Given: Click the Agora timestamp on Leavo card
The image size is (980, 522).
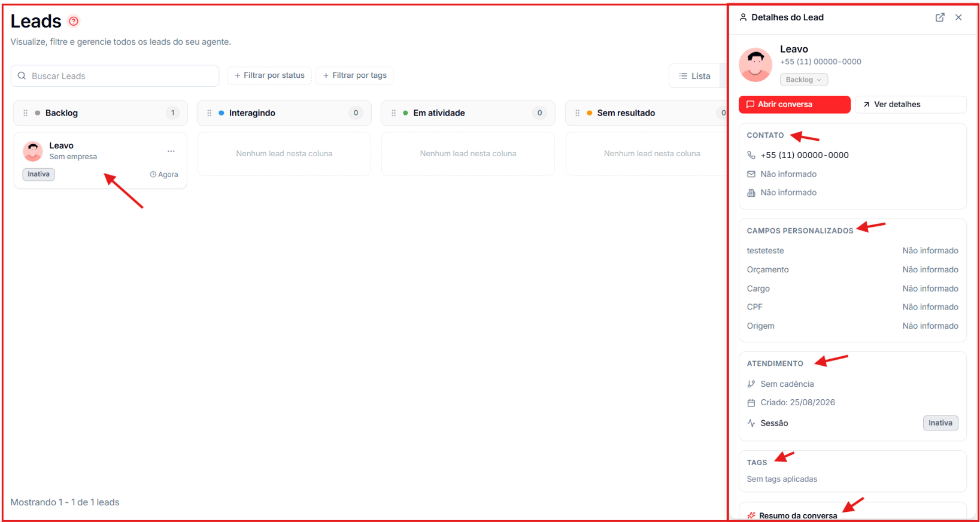Looking at the screenshot, I should pyautogui.click(x=164, y=175).
